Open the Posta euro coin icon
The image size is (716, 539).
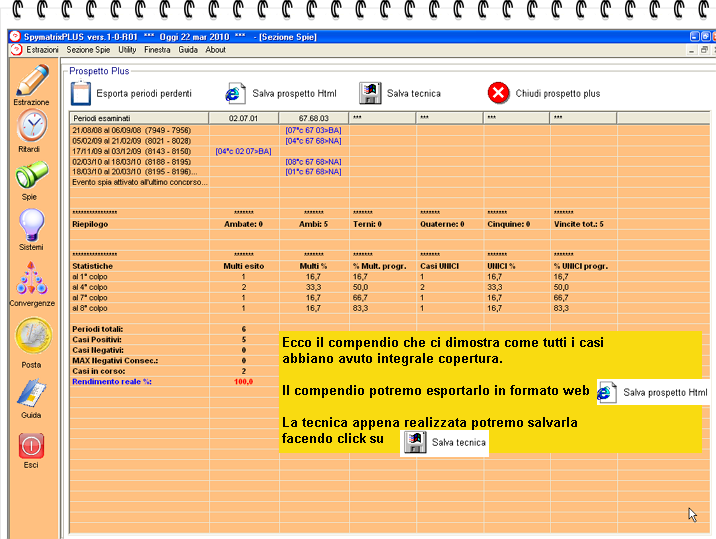33,336
